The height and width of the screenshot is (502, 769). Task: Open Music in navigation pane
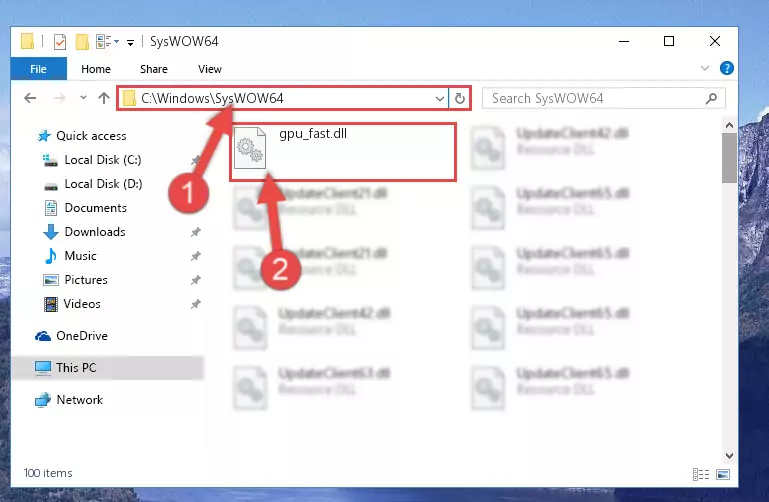click(80, 256)
